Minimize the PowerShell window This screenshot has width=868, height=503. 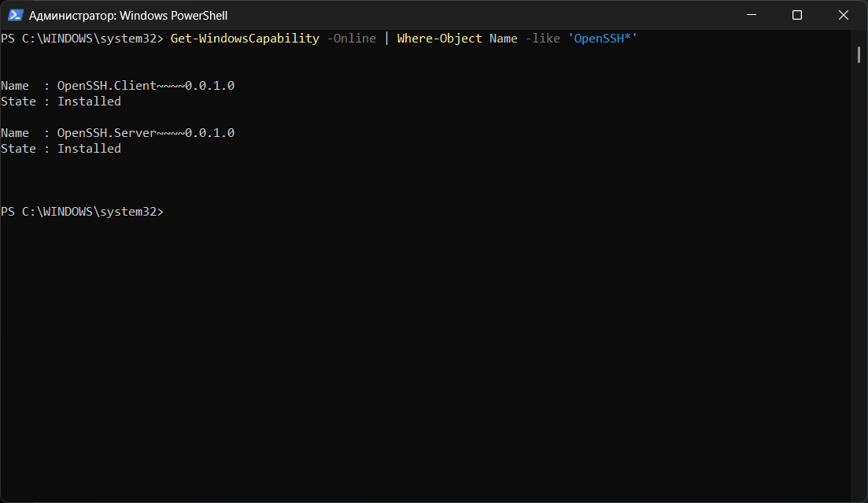point(752,15)
